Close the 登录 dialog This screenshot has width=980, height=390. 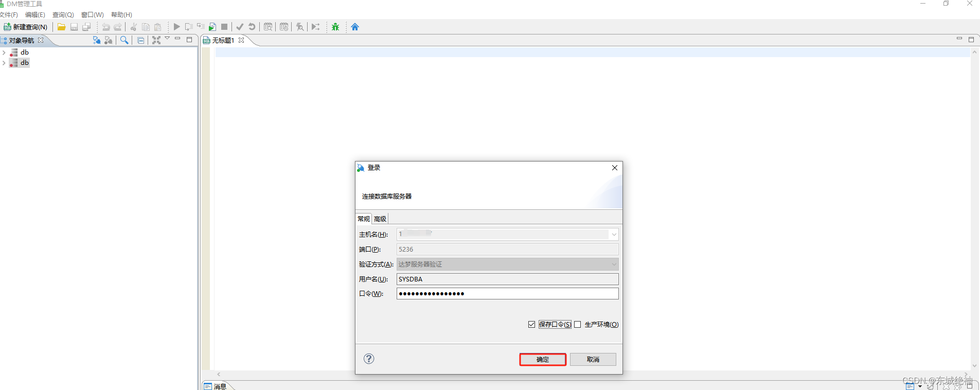coord(615,168)
